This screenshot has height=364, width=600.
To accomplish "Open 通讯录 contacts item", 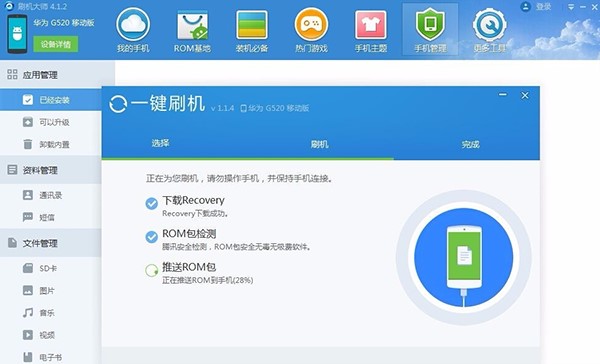I will 51,195.
